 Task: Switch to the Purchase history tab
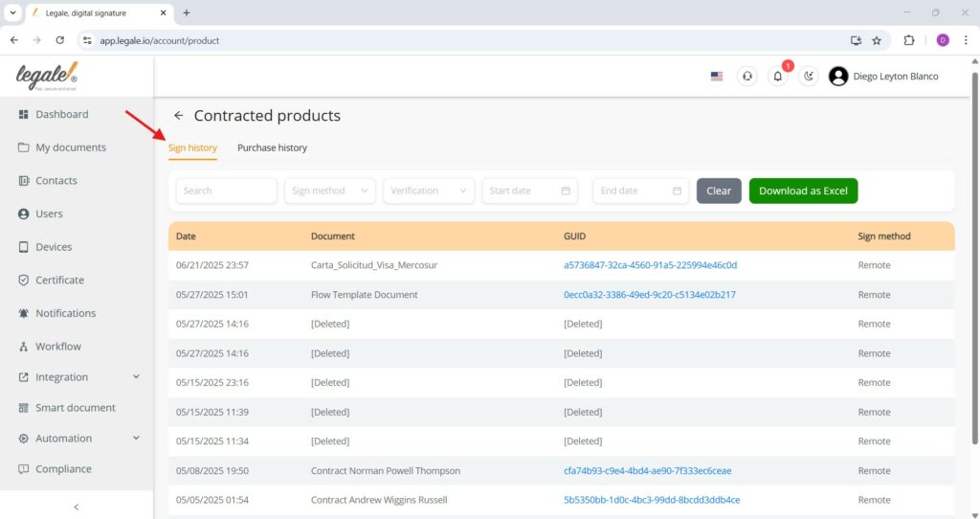tap(272, 148)
